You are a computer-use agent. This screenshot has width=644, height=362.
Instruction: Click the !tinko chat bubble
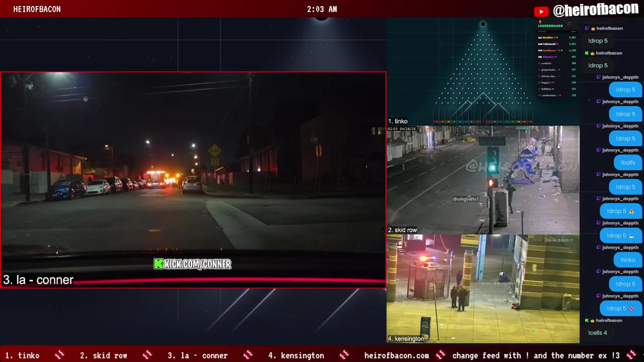pyautogui.click(x=628, y=259)
